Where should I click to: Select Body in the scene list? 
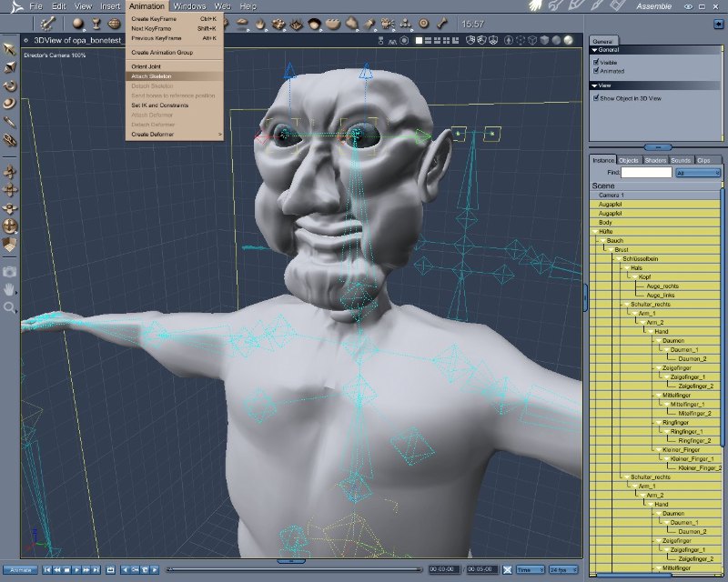[x=654, y=223]
